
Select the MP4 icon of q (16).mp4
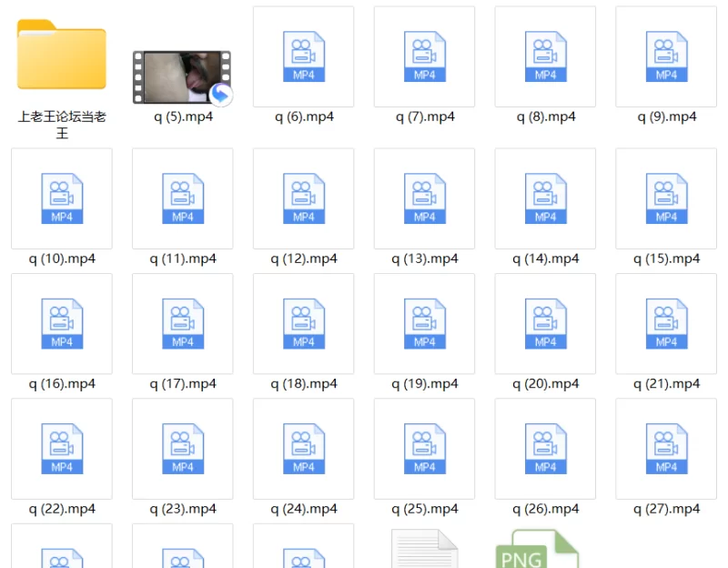pos(62,323)
